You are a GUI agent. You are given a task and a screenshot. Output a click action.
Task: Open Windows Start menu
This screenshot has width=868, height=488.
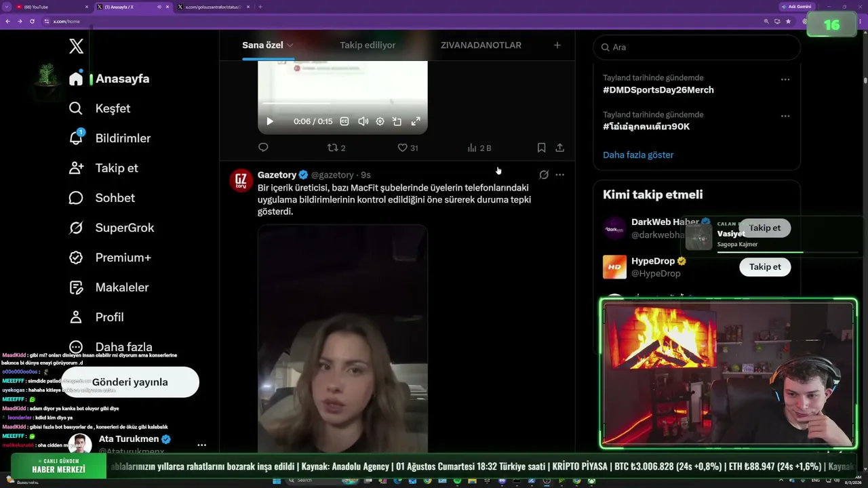(277, 481)
